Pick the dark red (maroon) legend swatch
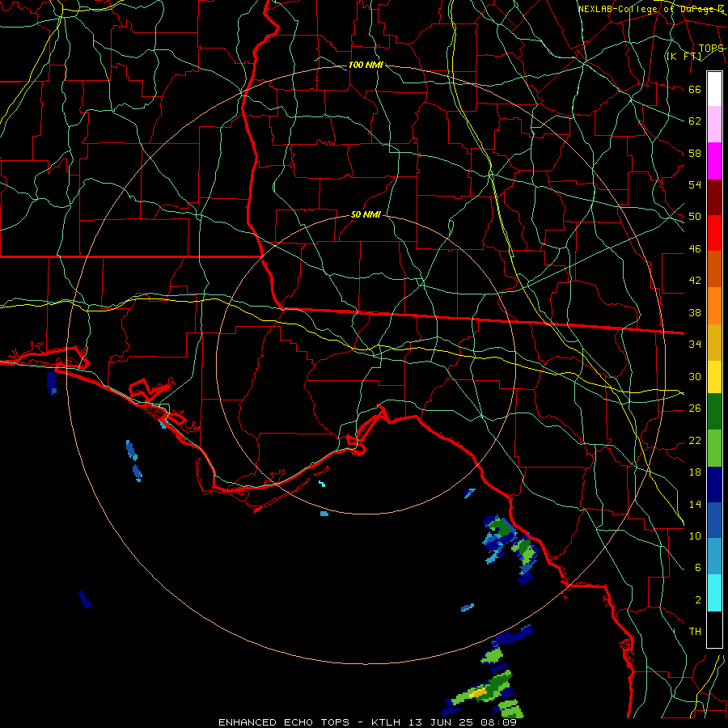This screenshot has width=728, height=728. point(714,197)
